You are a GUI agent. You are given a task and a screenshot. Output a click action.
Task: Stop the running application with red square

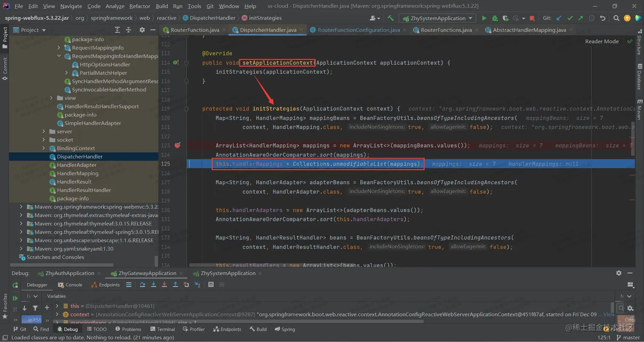pos(532,18)
